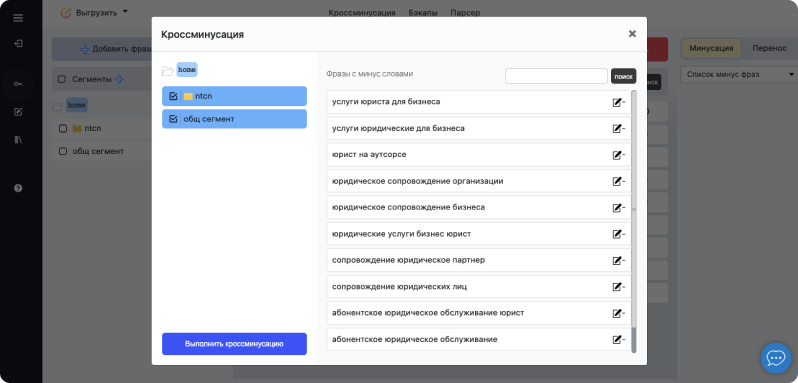Image resolution: width=798 pixels, height=383 pixels.
Task: Select the text 'юрист на аутсорсе'
Action: [x=369, y=155]
